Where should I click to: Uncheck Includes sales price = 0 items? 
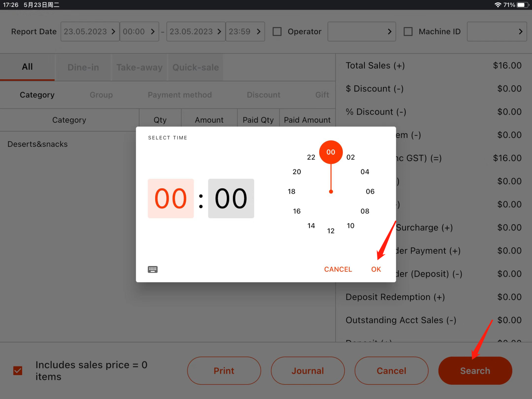18,371
